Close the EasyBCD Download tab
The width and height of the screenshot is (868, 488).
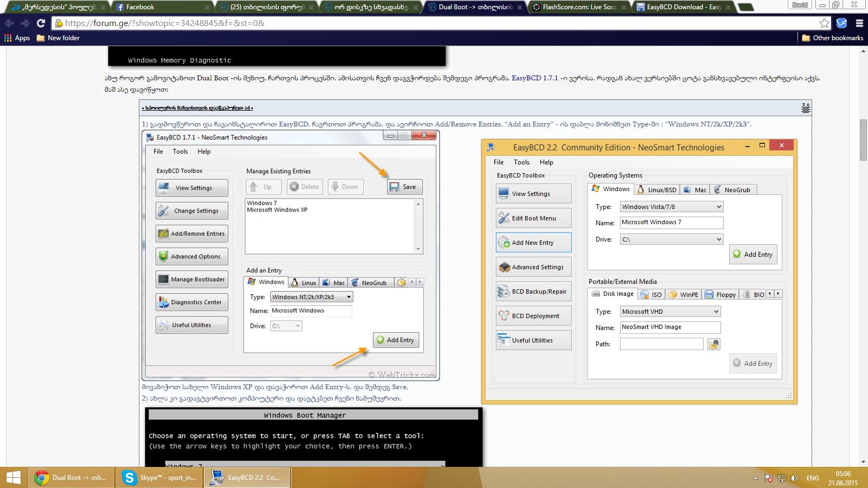pos(727,7)
